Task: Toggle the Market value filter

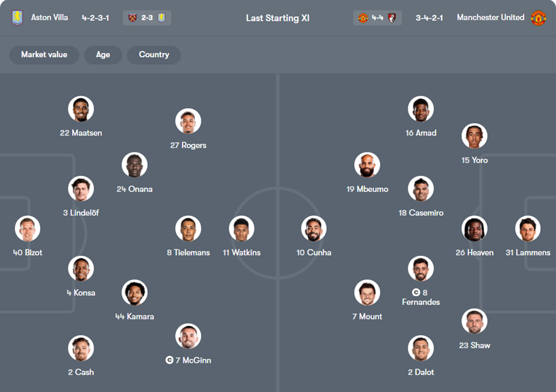Action: [44, 55]
